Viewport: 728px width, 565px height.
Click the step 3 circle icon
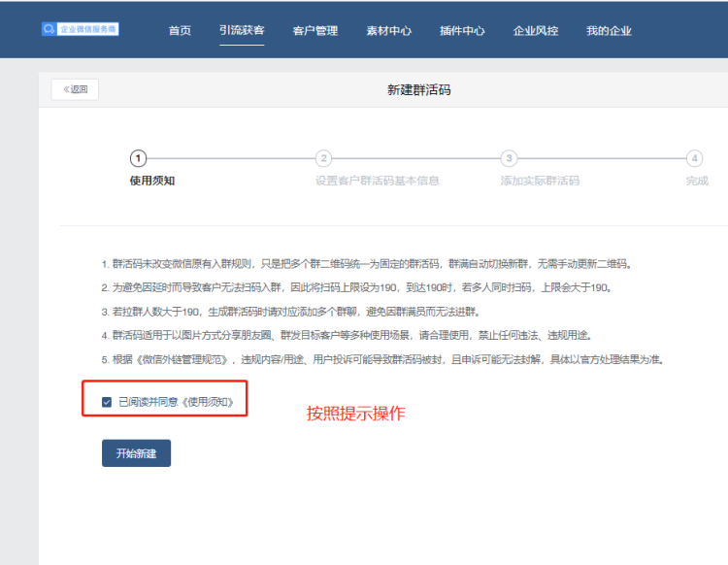pos(509,158)
